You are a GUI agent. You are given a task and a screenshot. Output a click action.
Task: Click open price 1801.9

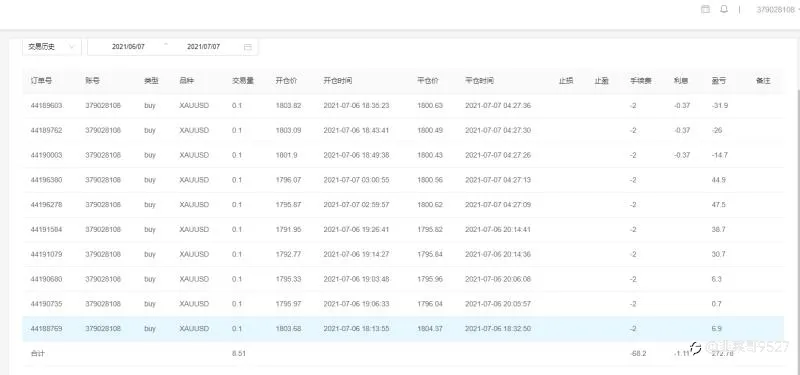pyautogui.click(x=287, y=155)
